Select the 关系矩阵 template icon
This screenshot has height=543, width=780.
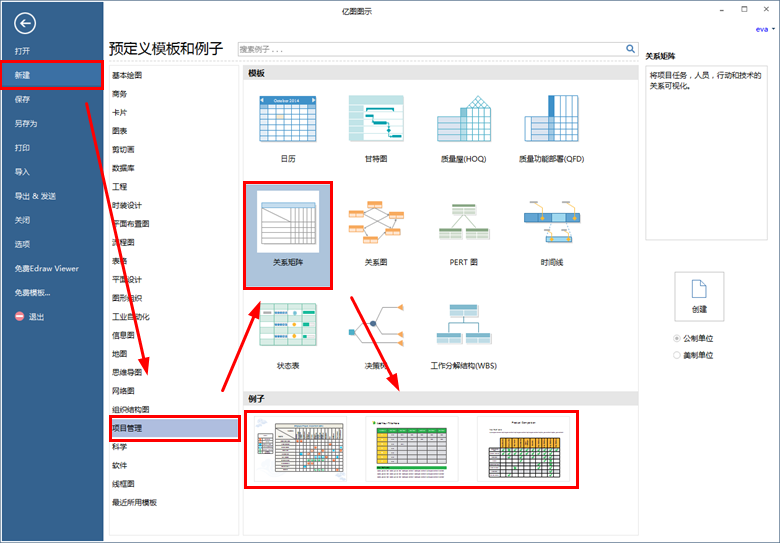click(x=288, y=222)
